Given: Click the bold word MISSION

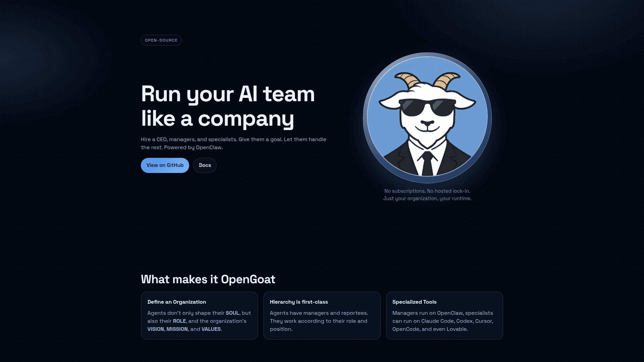Looking at the screenshot, I should click(x=177, y=329).
